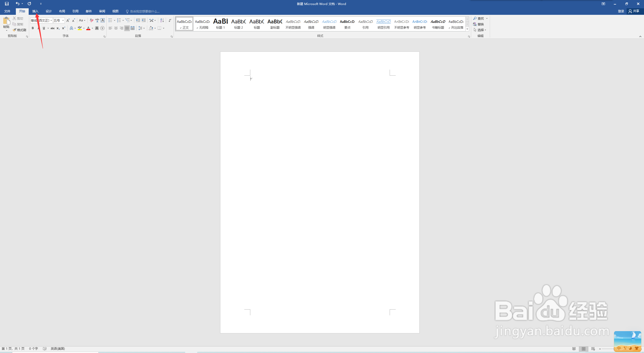644x353 pixels.
Task: Collapse the ribbon with the caret
Action: 640,36
